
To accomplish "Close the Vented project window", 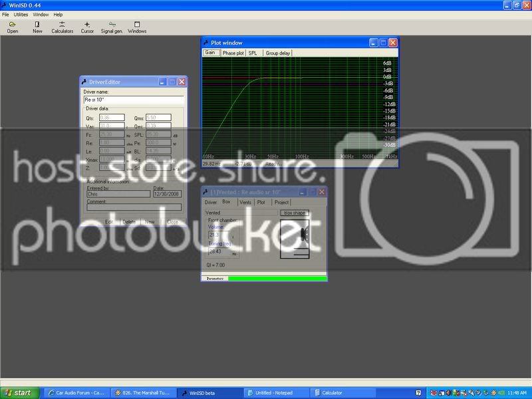I will pyautogui.click(x=322, y=192).
